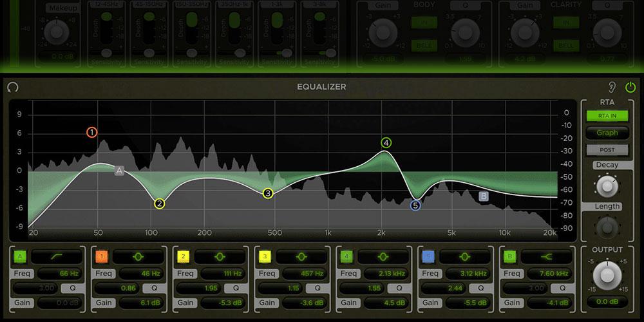Click the Q button in band 3
This screenshot has width=644, height=322.
(318, 289)
